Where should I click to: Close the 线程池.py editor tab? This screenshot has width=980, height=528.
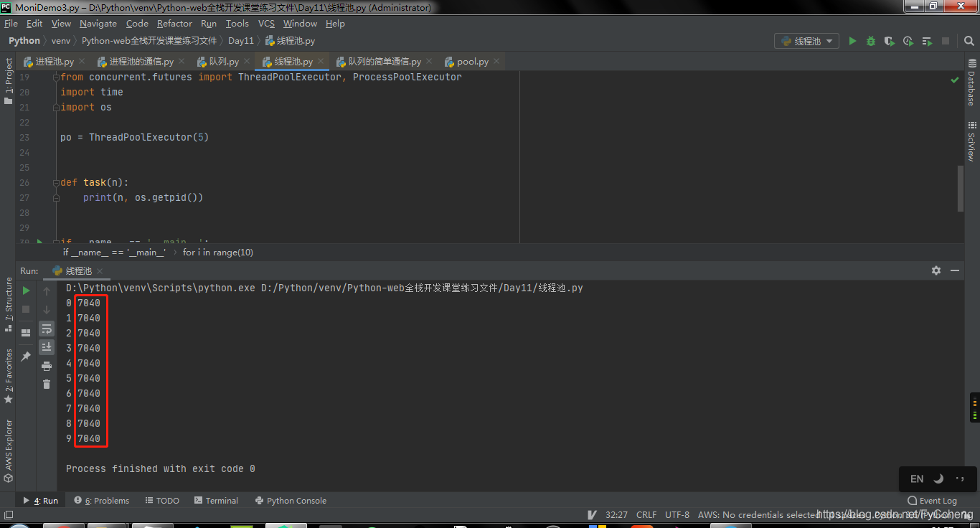[321, 62]
